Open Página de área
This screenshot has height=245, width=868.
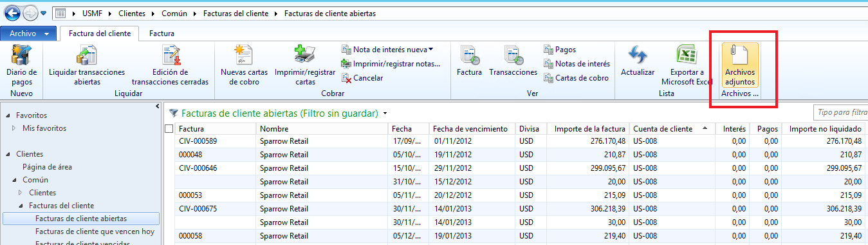pyautogui.click(x=47, y=167)
